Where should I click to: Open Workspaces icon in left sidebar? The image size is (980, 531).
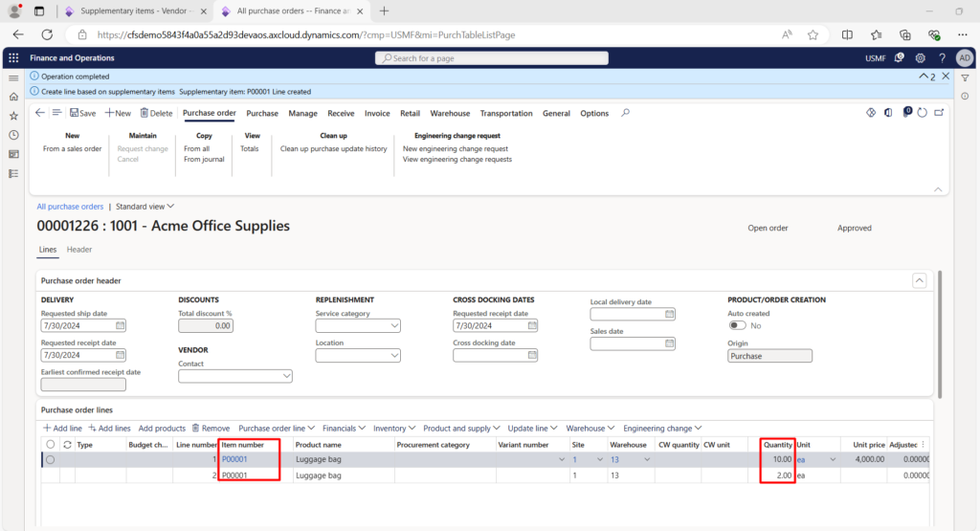[13, 154]
